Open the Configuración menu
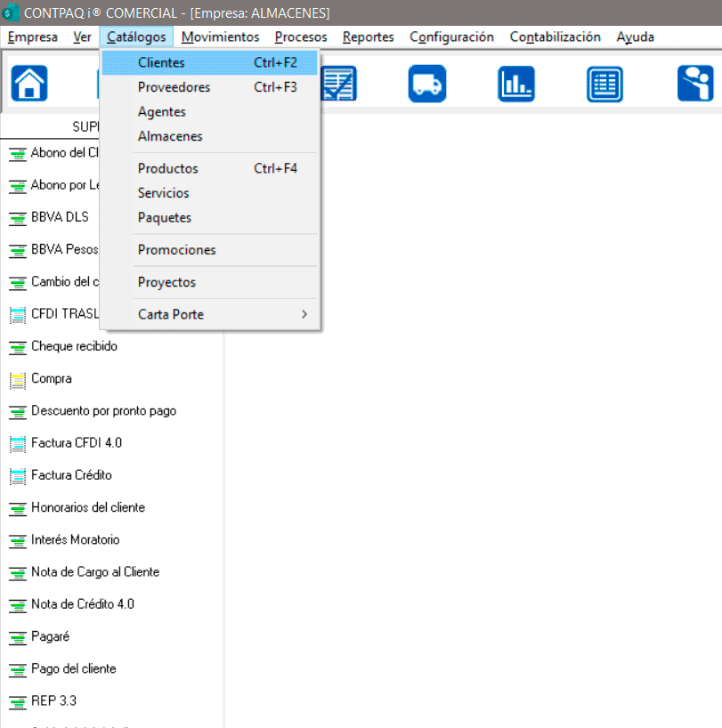The image size is (722, 728). pos(451,37)
